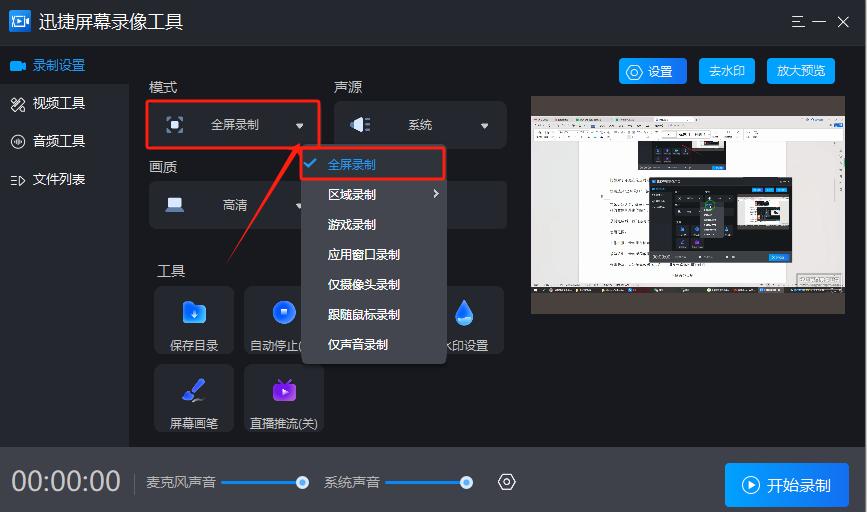Click the 去水印 button
The image size is (867, 512).
pyautogui.click(x=727, y=71)
